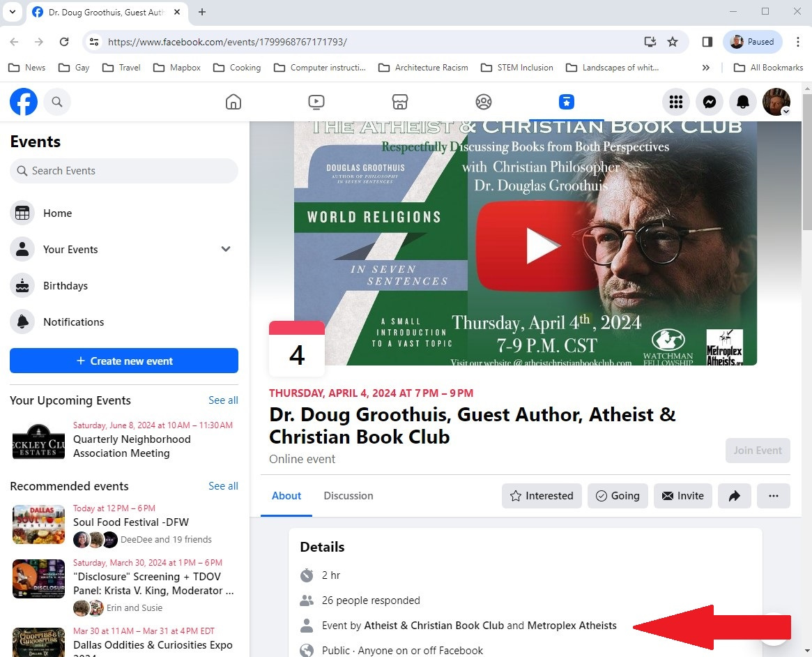This screenshot has width=812, height=657.
Task: Share the event with arrow button
Action: point(735,496)
